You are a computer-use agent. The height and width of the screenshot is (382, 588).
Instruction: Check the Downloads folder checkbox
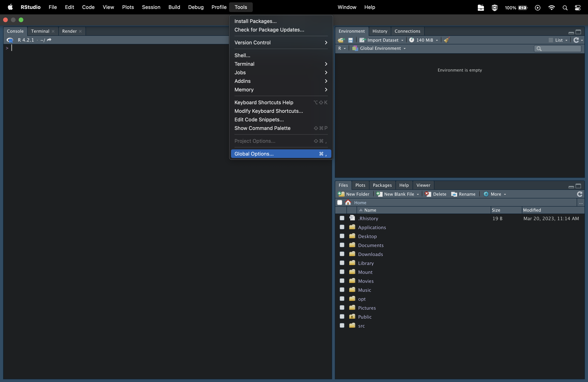tap(342, 254)
